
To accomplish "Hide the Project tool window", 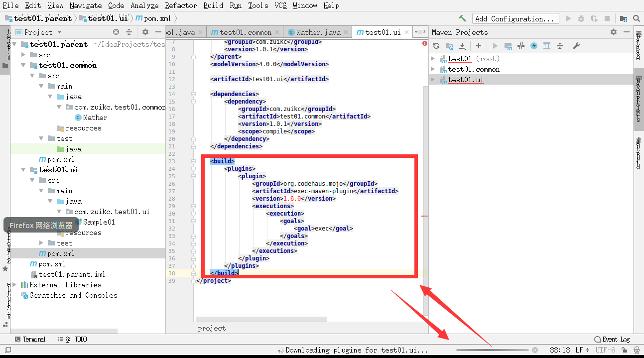I will [158, 32].
